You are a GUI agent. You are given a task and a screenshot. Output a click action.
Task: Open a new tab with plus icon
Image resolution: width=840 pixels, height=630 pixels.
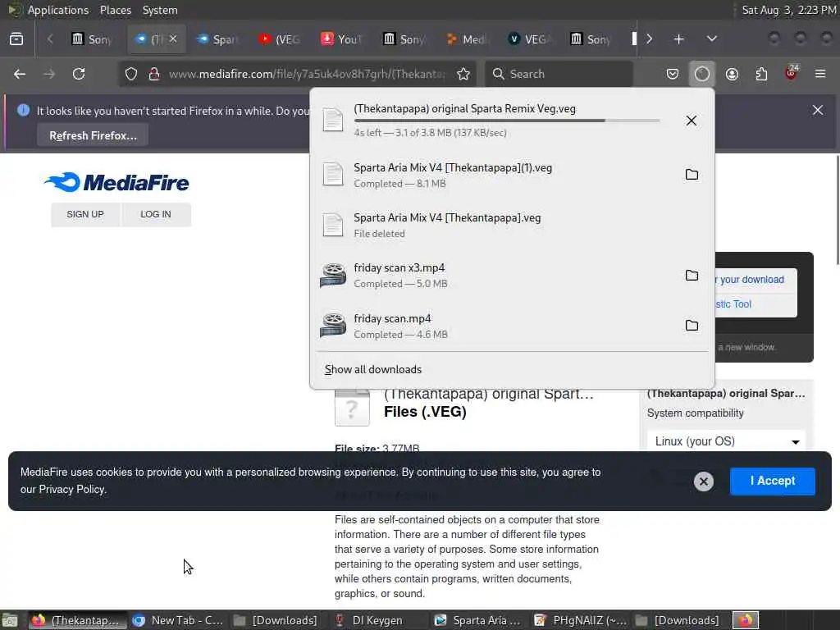tap(678, 39)
